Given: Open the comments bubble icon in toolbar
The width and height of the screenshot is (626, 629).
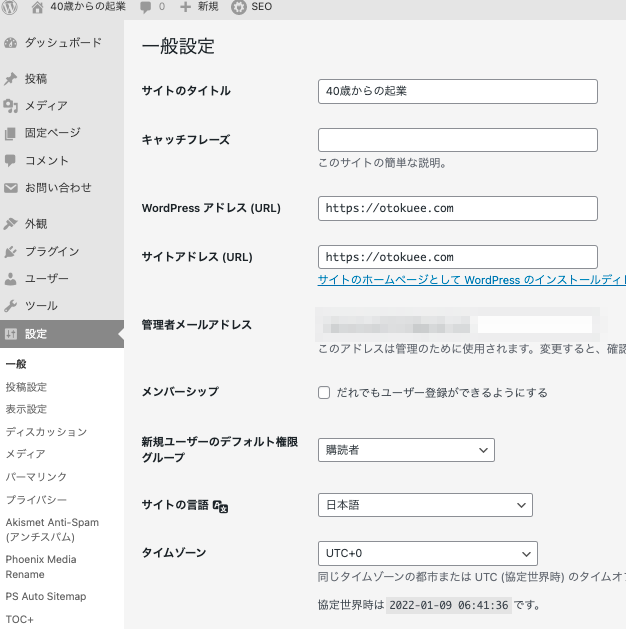Looking at the screenshot, I should coord(147,7).
